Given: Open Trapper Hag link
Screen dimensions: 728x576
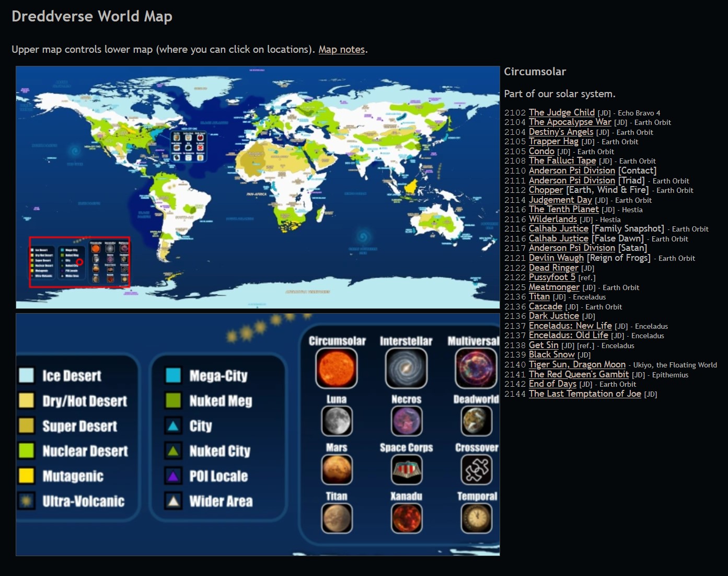Looking at the screenshot, I should 553,142.
